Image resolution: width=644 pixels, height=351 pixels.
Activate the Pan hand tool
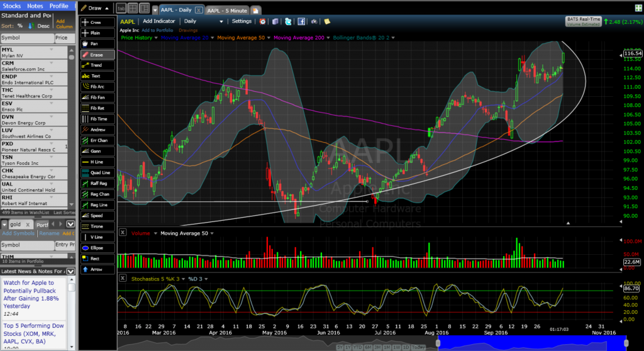[x=97, y=43]
